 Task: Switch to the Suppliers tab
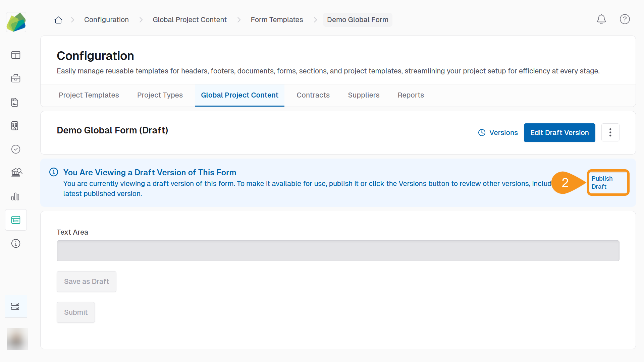364,95
